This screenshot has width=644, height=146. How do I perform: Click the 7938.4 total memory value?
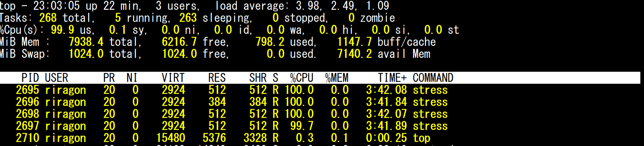click(86, 42)
